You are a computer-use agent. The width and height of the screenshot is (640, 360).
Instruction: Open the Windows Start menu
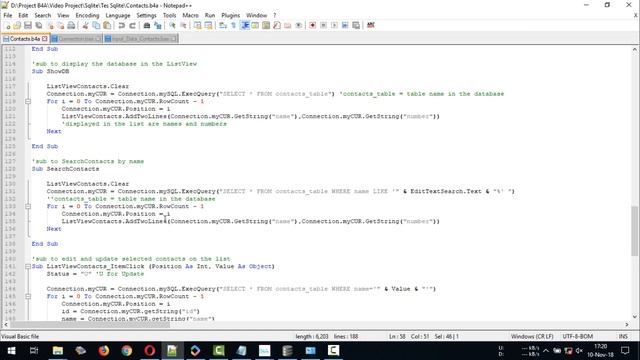pyautogui.click(x=11, y=351)
